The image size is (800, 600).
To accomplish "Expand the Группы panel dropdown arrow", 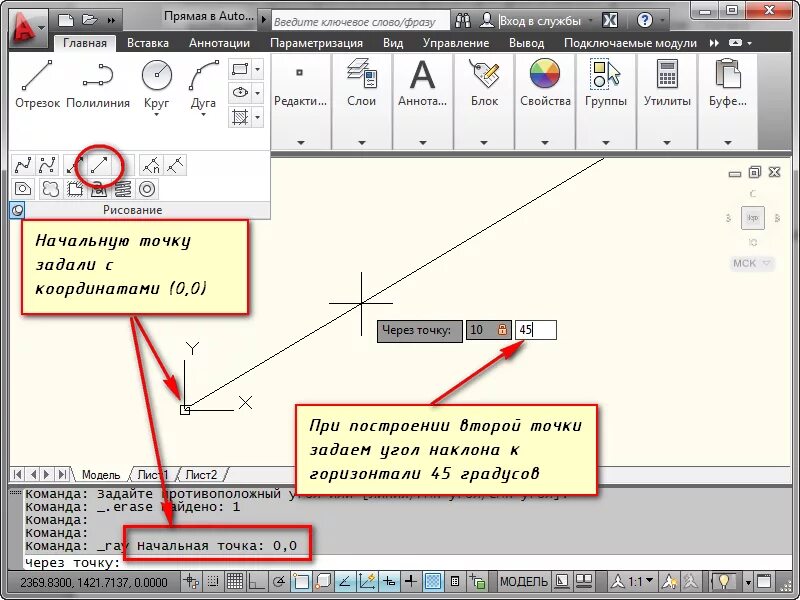I will tap(606, 143).
